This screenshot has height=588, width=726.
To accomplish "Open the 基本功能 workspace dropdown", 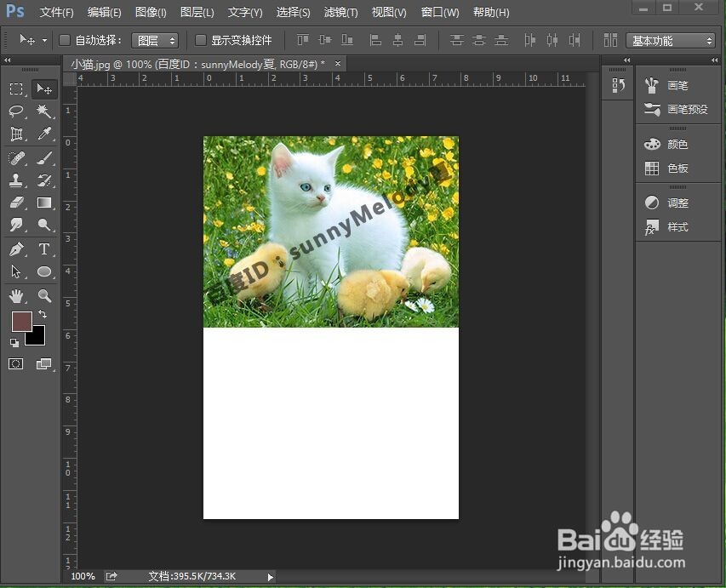I will 671,41.
